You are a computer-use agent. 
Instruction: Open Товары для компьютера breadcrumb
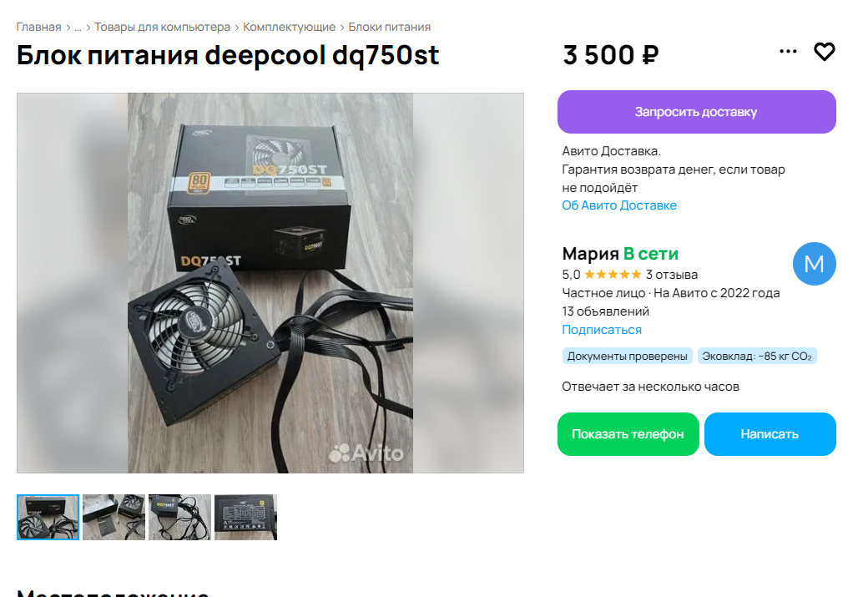pos(162,27)
